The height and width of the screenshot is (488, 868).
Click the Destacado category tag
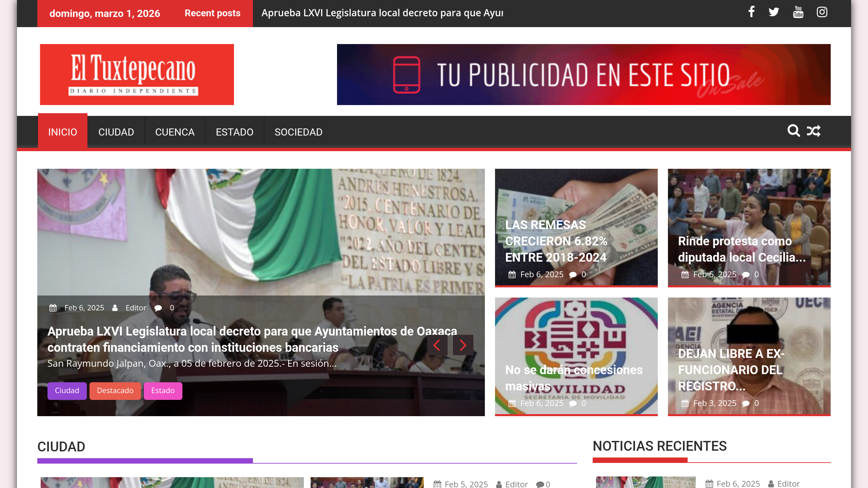click(x=115, y=390)
